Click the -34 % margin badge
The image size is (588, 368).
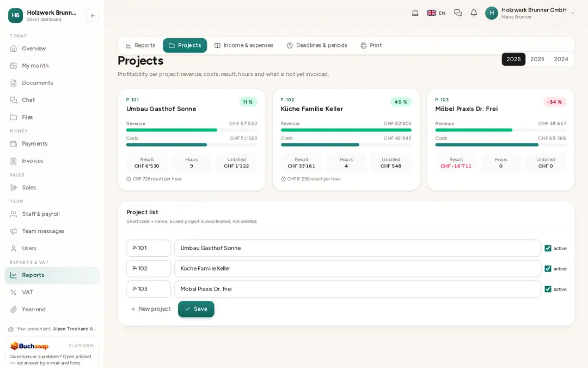point(555,102)
